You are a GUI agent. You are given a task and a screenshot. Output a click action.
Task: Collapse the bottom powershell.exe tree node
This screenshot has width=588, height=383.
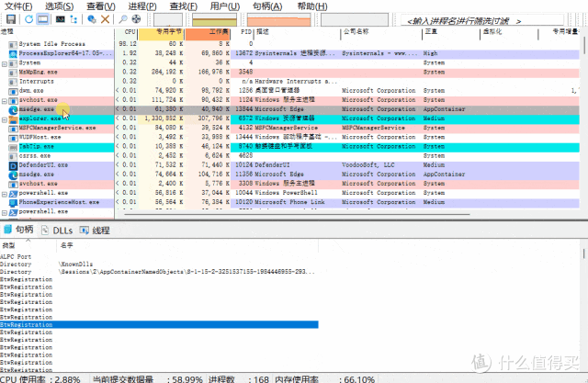pos(5,213)
